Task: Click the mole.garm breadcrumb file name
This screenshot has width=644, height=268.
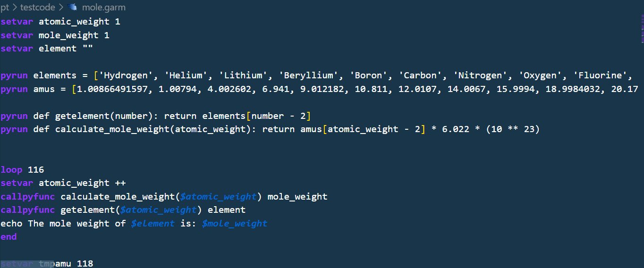Action: 103,7
